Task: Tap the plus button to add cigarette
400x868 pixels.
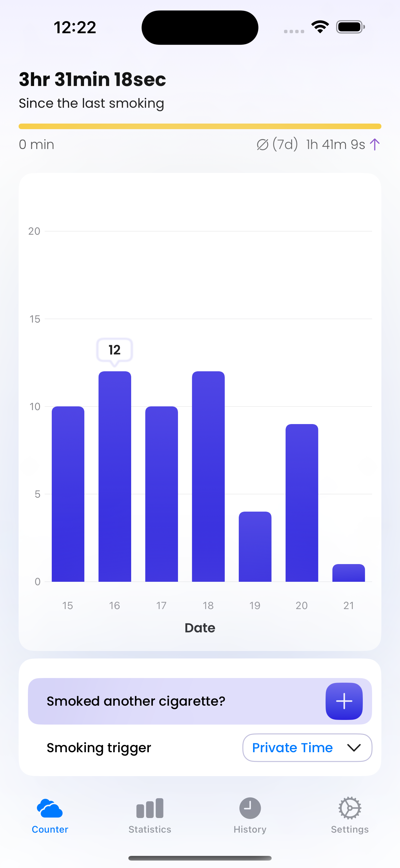Action: coord(344,701)
